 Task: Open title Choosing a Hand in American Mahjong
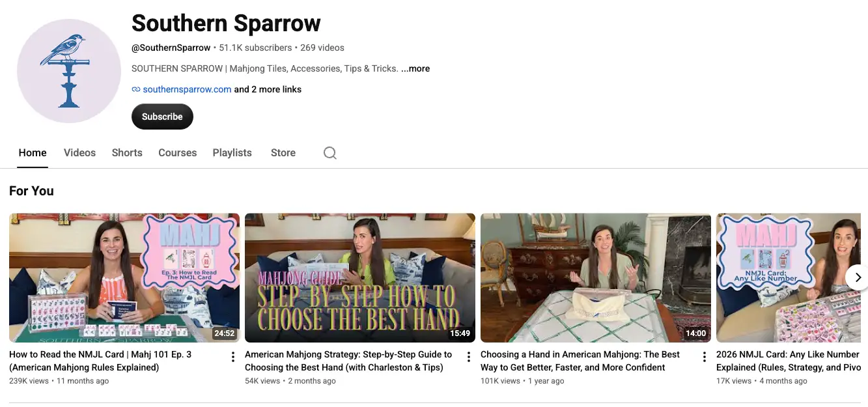click(580, 361)
